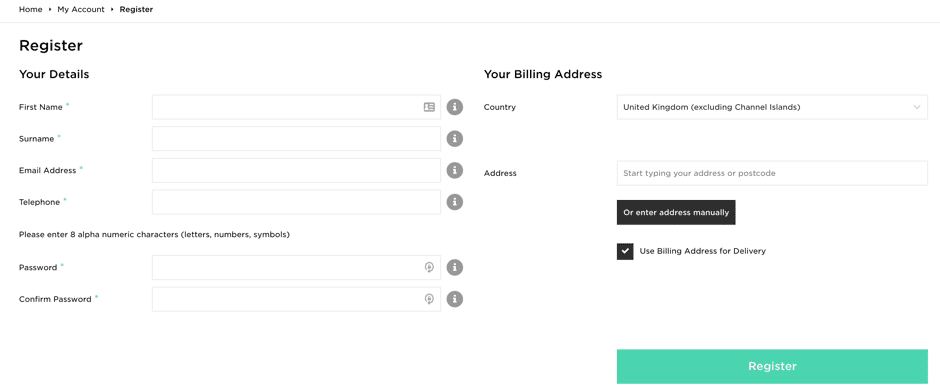Show the Telephone field info icon
Image resolution: width=940 pixels, height=391 pixels.
click(455, 202)
